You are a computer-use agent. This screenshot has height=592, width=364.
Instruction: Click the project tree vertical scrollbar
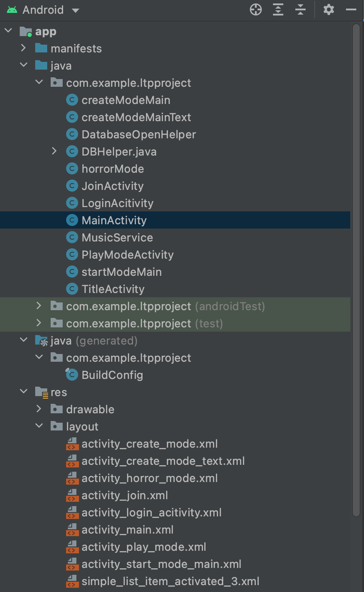356,270
